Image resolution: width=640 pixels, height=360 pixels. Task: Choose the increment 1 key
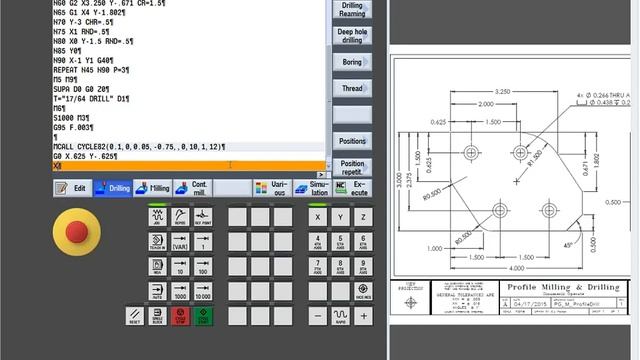[203, 242]
